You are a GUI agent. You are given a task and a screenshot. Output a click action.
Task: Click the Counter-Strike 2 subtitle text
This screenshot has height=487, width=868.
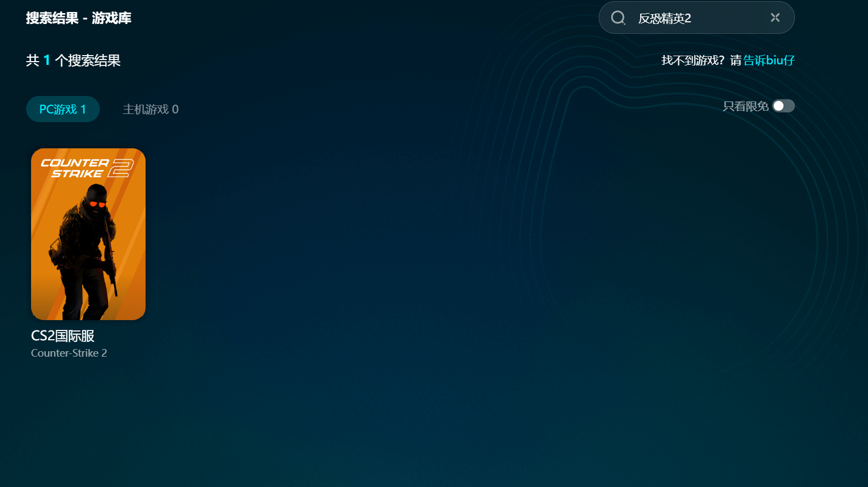[x=69, y=353]
